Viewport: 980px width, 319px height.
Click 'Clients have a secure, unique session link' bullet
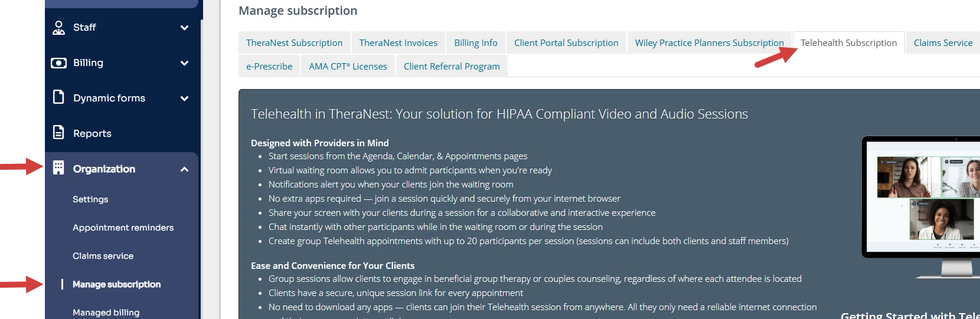click(x=396, y=292)
